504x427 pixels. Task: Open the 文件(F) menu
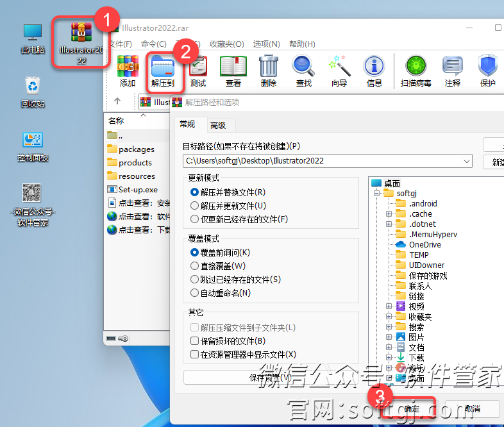pos(121,44)
